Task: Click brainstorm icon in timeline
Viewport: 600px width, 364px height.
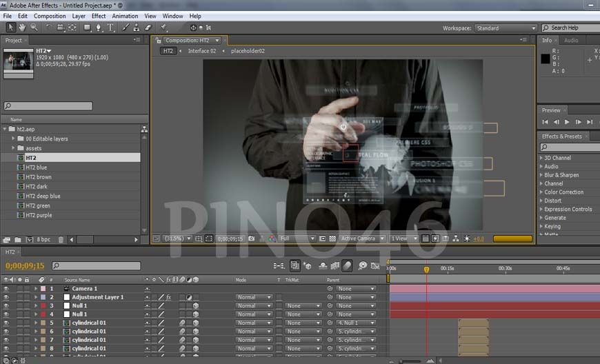Action: click(362, 265)
